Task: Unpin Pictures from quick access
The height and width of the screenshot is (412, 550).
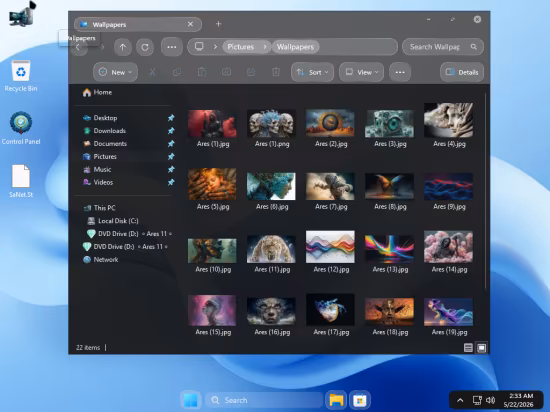Action: click(x=171, y=156)
